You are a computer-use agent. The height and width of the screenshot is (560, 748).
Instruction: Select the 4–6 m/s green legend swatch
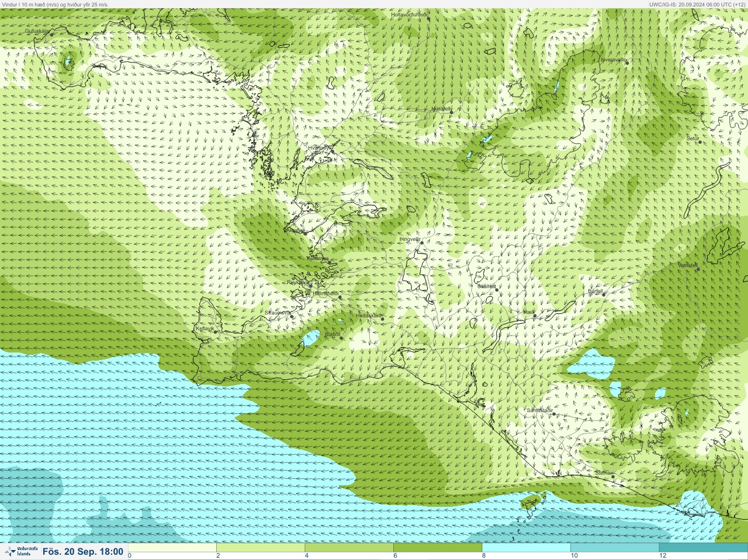coord(349,548)
